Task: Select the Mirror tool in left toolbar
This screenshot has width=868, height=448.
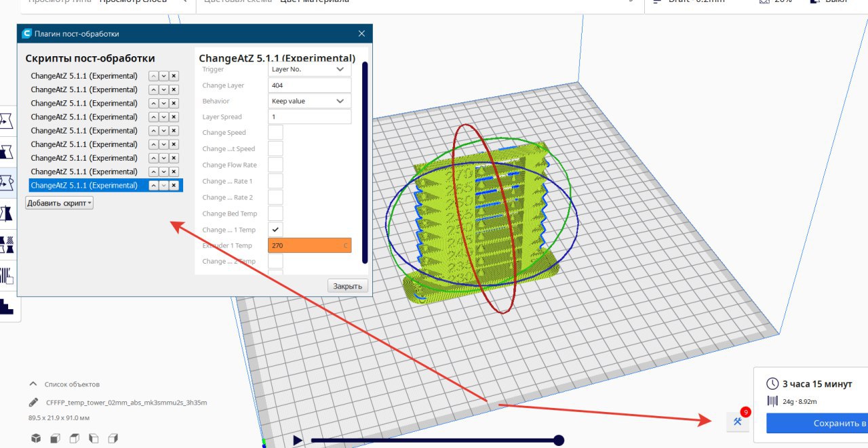Action: (x=7, y=213)
